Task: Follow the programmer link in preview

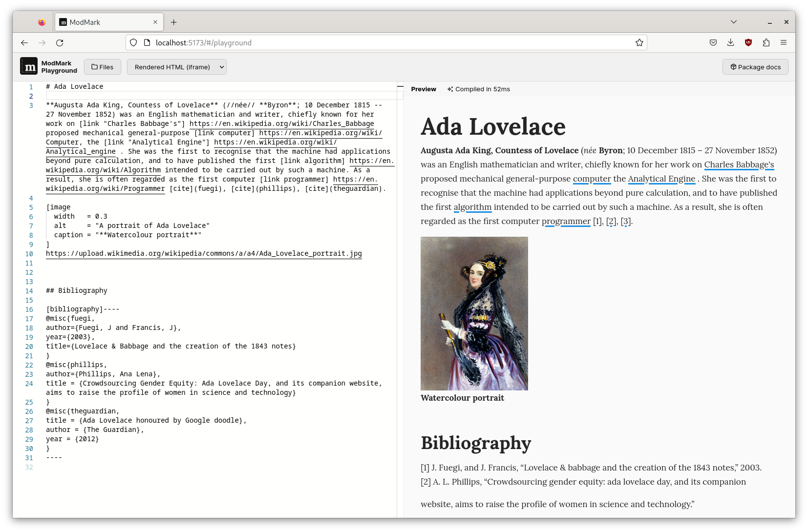Action: (x=566, y=221)
